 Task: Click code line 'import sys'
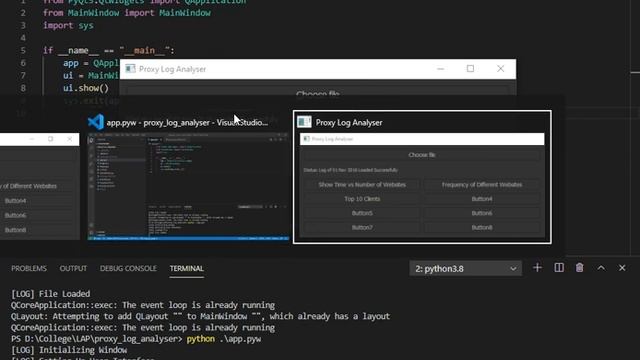tap(68, 25)
